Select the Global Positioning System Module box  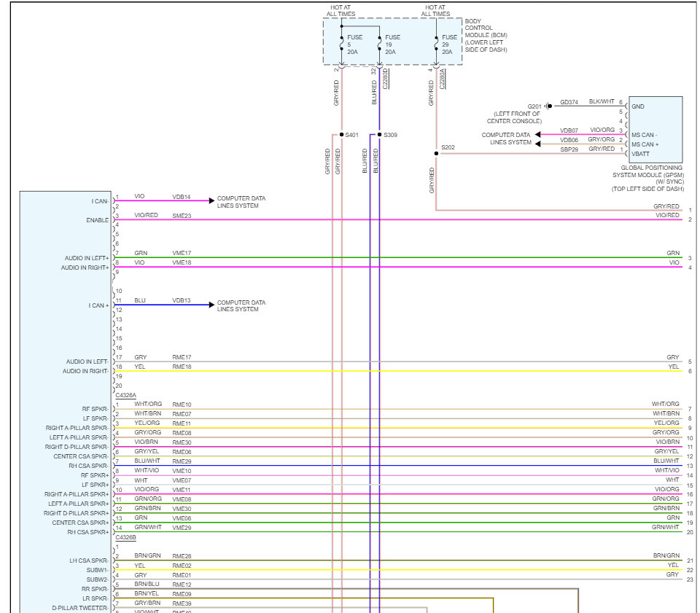pyautogui.click(x=656, y=130)
